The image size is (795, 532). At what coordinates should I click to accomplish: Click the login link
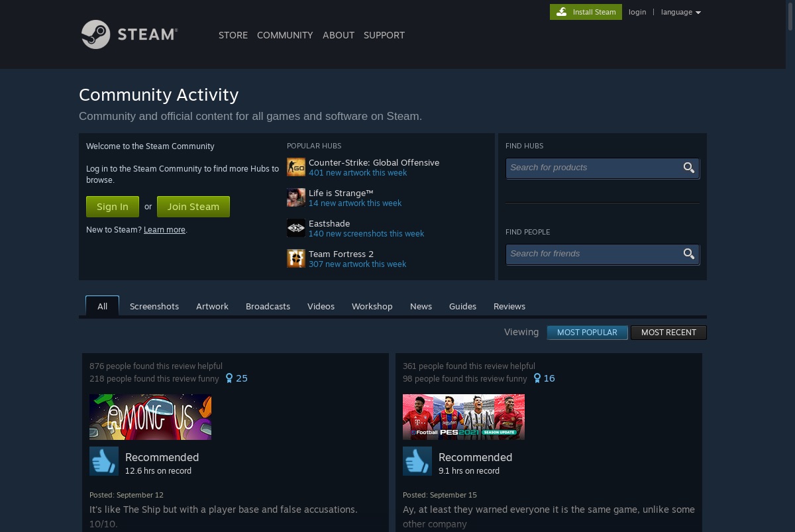(x=637, y=12)
